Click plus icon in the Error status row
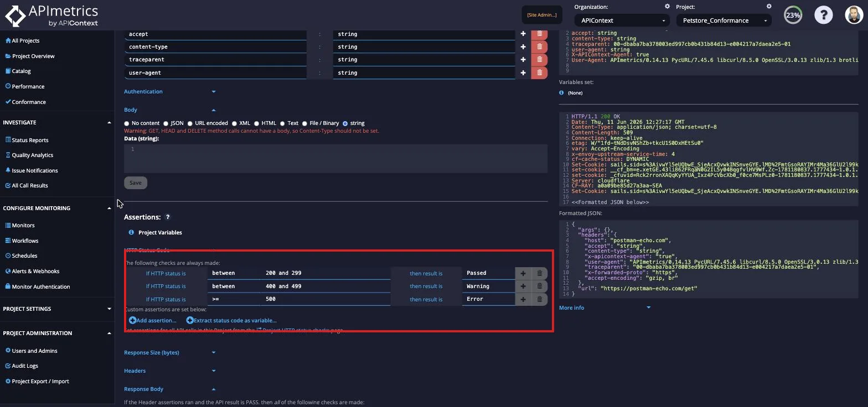868x407 pixels. (523, 299)
